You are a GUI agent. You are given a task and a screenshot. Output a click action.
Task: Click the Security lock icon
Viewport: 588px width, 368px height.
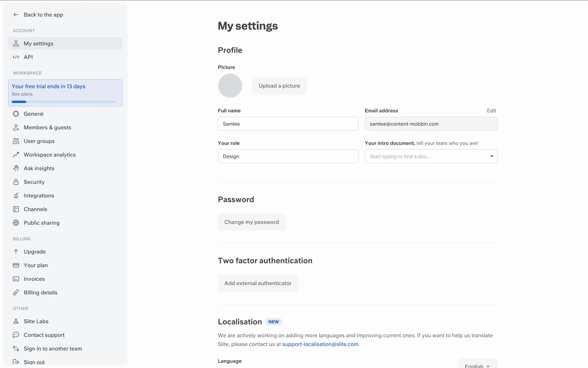[x=16, y=182]
